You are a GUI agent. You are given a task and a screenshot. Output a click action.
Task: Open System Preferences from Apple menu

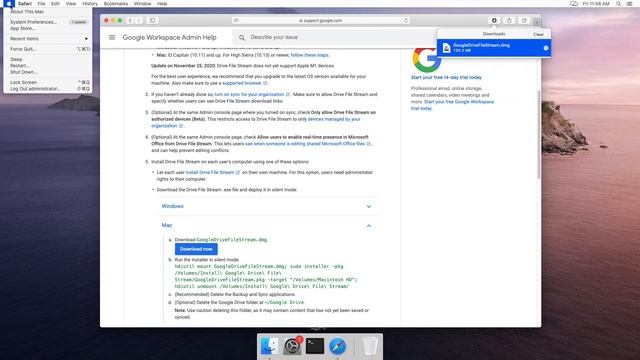48,22
